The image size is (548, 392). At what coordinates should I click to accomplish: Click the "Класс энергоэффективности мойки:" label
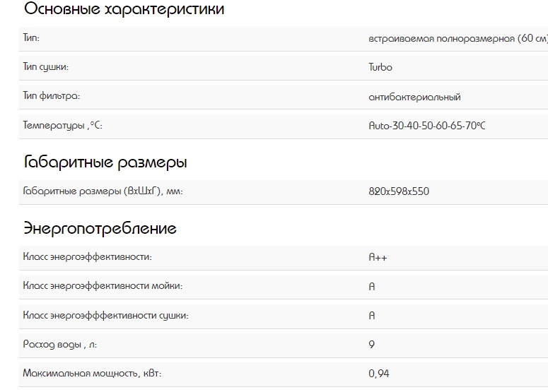click(103, 286)
